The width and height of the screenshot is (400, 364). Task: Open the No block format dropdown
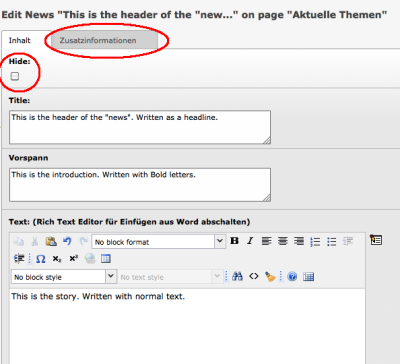click(158, 242)
